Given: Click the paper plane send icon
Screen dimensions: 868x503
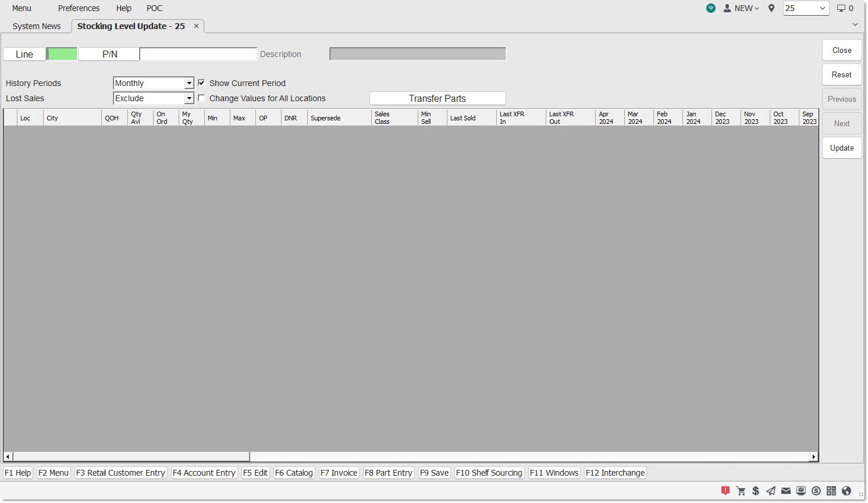Looking at the screenshot, I should coord(771,491).
